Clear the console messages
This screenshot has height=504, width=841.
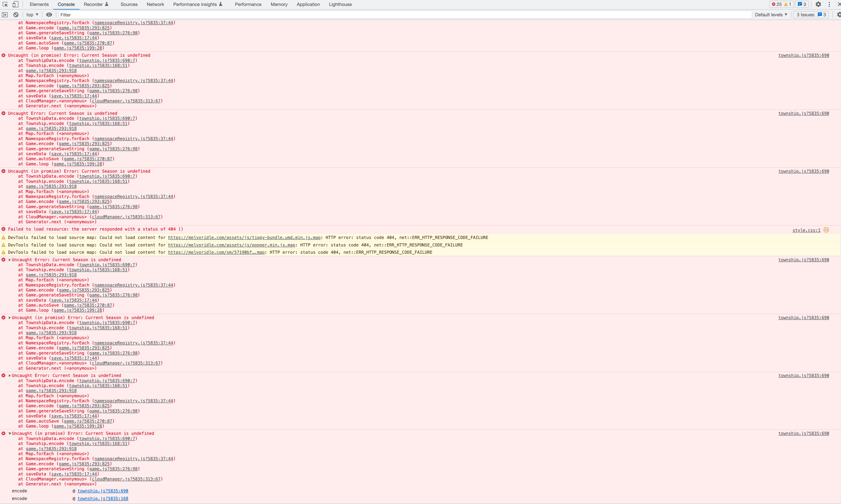pyautogui.click(x=16, y=15)
